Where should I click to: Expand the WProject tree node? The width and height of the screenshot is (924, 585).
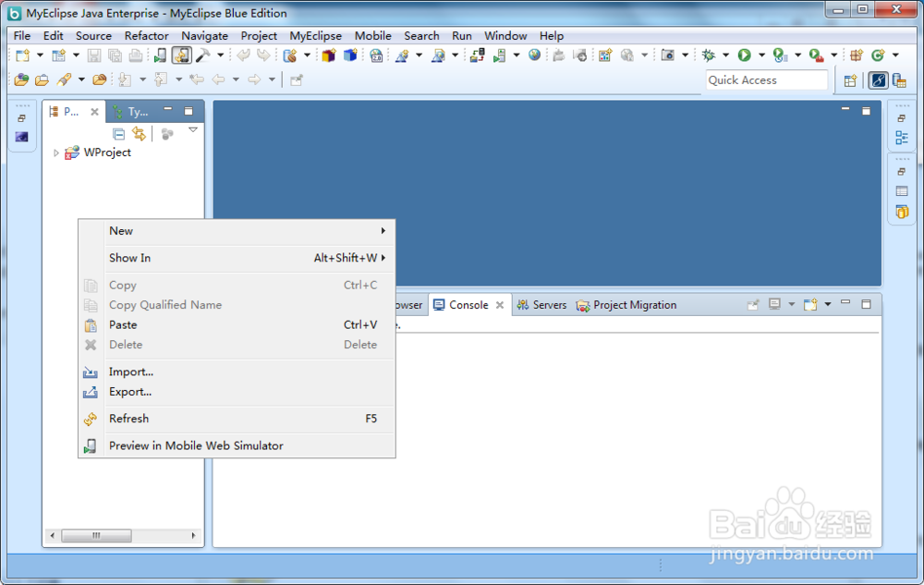tap(56, 153)
